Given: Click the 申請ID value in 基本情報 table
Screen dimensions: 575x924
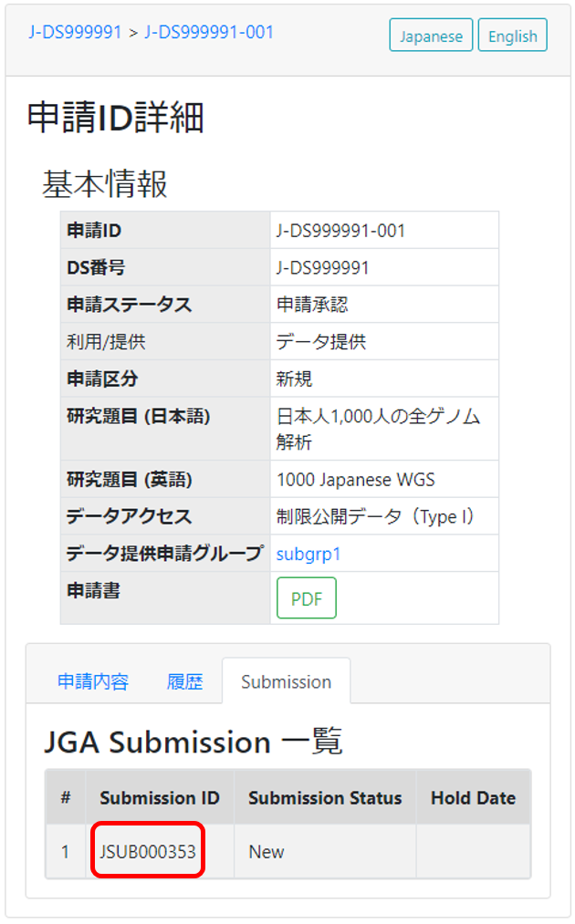Looking at the screenshot, I should pos(340,231).
